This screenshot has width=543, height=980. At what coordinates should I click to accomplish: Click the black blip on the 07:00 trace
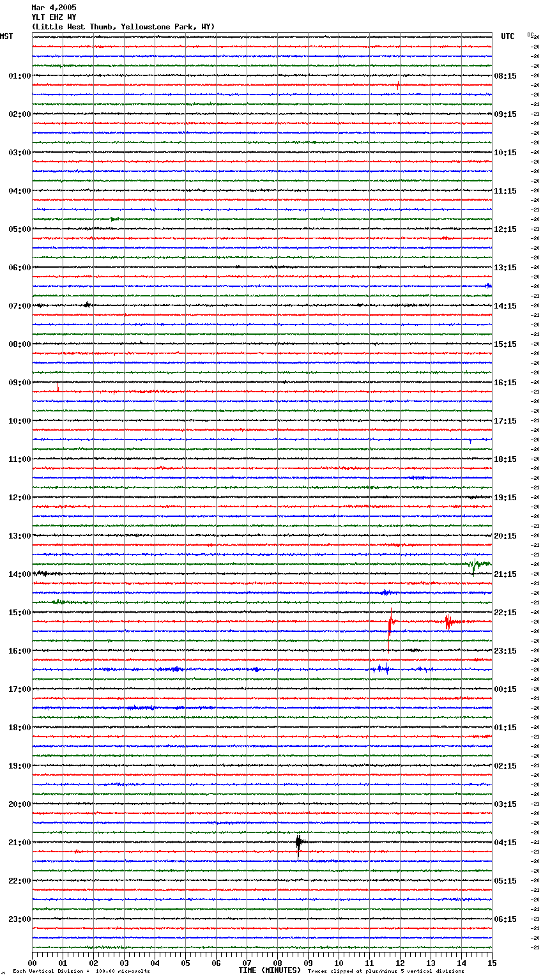87,305
